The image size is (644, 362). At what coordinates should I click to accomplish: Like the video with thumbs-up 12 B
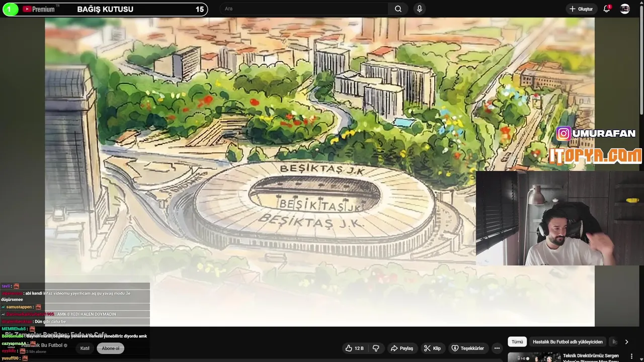pos(355,348)
